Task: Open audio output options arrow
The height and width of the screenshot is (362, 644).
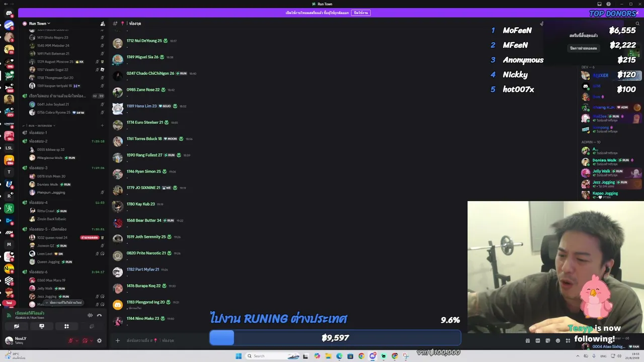Action: click(91, 341)
